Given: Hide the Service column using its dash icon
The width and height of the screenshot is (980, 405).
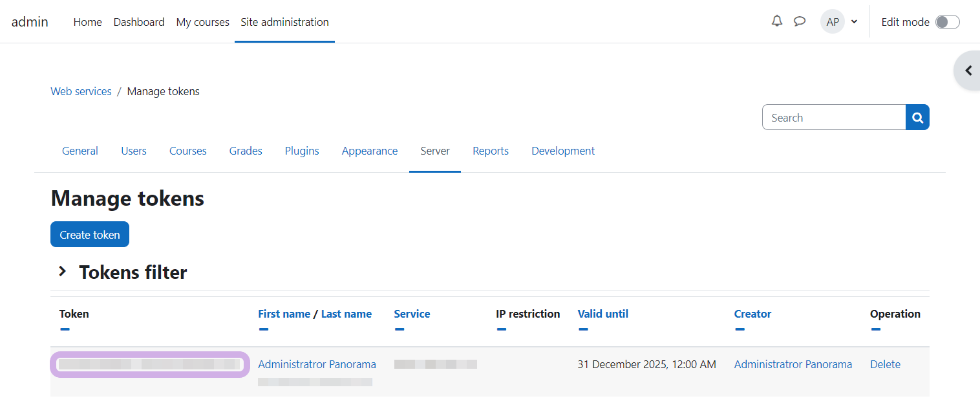Looking at the screenshot, I should click(x=399, y=329).
